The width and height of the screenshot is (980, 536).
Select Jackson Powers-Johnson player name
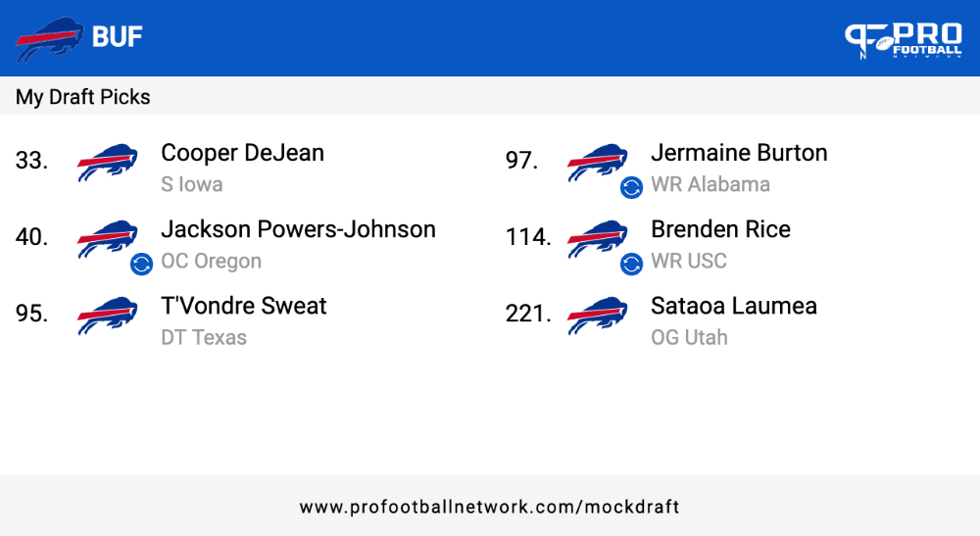tap(298, 230)
